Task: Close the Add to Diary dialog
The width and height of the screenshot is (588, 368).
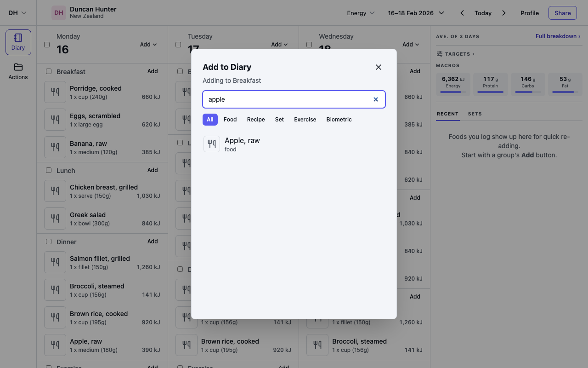Action: [379, 67]
